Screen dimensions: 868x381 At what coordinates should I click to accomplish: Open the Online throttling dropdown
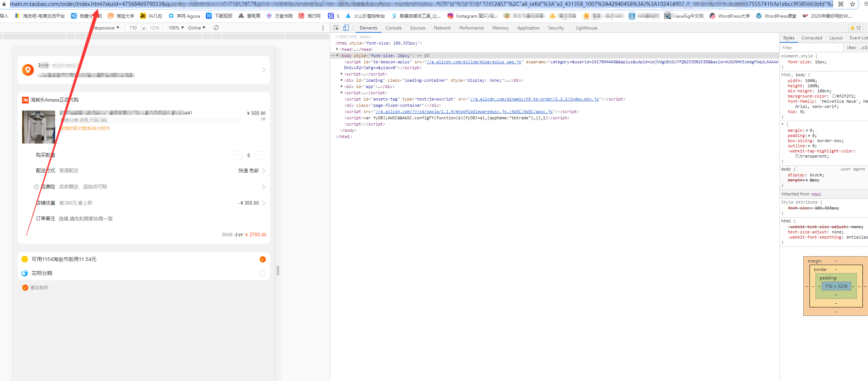197,28
